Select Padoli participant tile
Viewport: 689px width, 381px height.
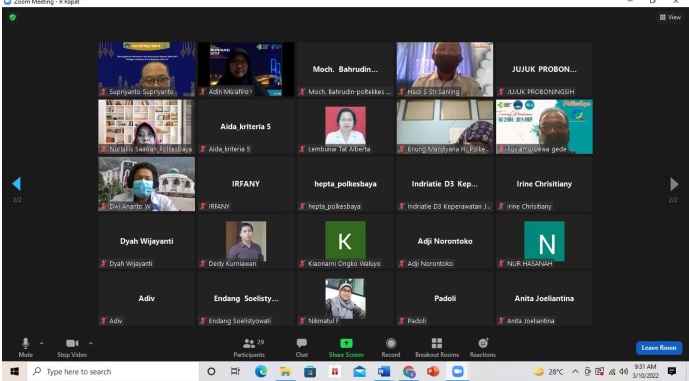coord(445,298)
